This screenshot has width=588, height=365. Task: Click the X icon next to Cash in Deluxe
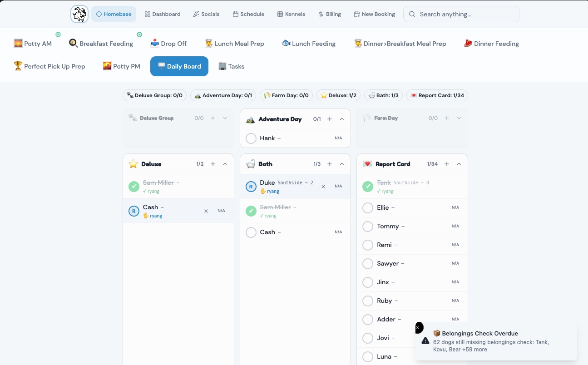pos(206,211)
